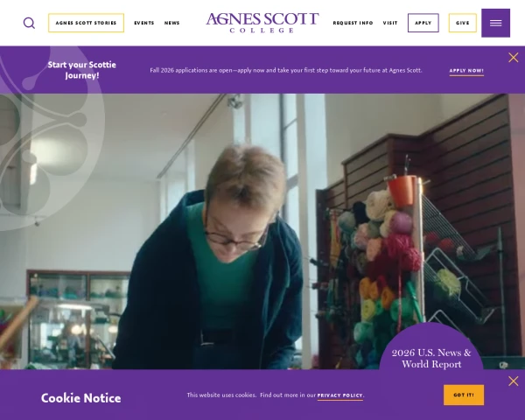Click the Apply button

(423, 23)
